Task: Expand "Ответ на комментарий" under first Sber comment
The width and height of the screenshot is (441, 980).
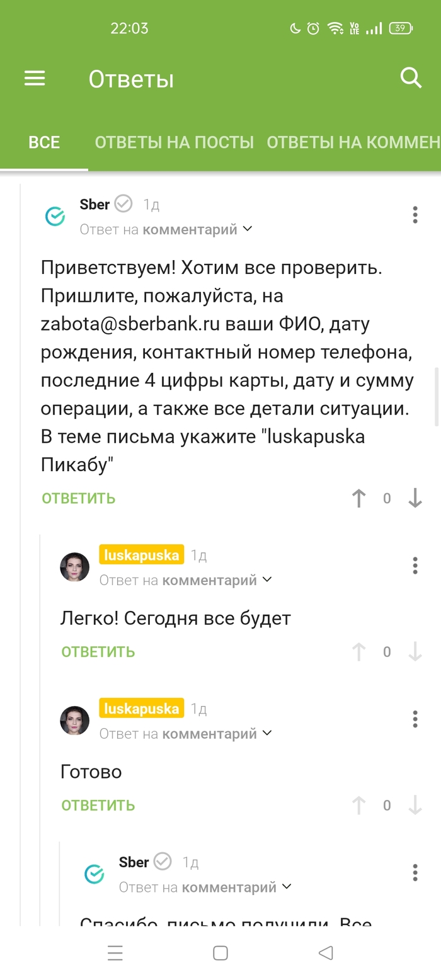Action: point(166,229)
